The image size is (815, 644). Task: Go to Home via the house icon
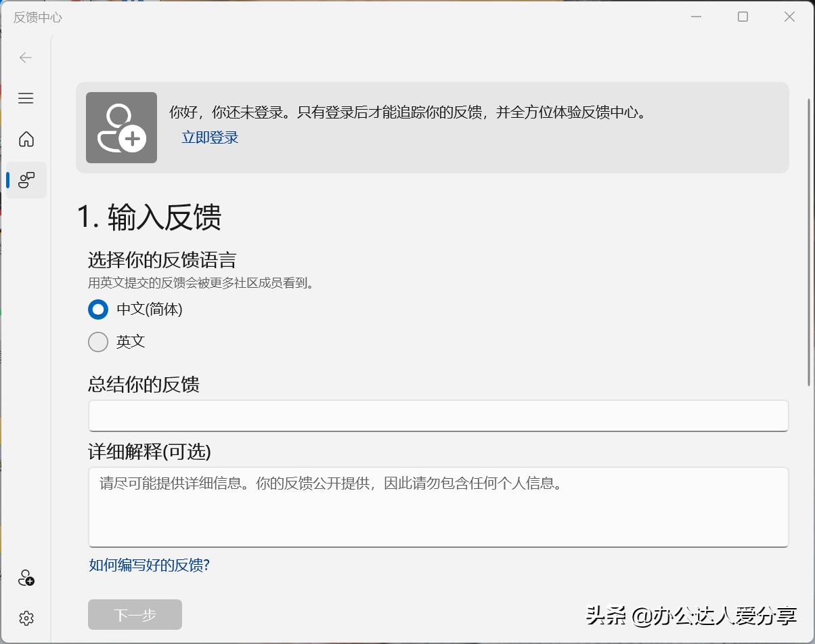[x=25, y=139]
